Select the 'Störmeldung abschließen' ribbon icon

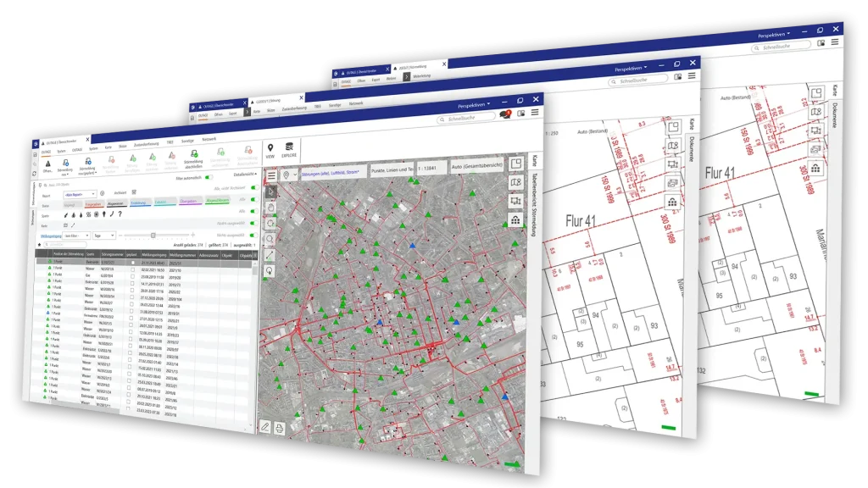194,161
